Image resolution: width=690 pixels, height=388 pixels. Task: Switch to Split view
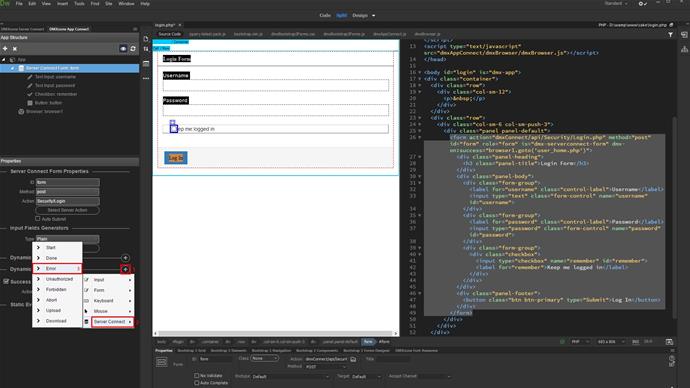341,15
